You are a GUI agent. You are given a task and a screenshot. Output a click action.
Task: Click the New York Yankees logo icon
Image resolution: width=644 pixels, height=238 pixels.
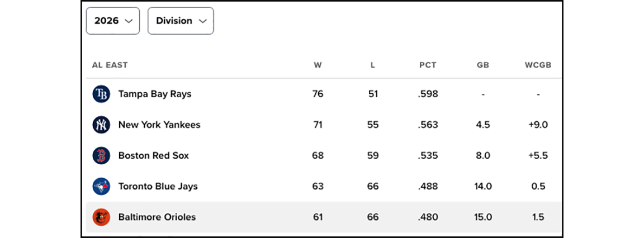(101, 125)
